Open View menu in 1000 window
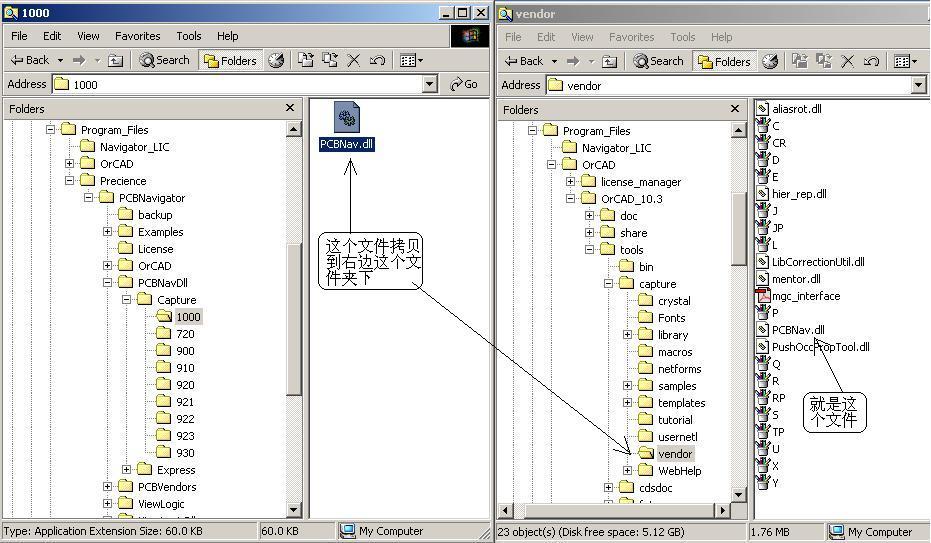 coord(88,36)
